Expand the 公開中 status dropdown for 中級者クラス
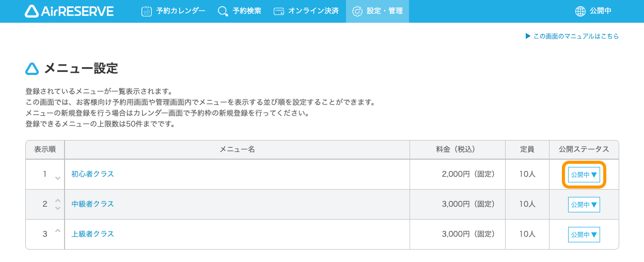 pos(584,205)
